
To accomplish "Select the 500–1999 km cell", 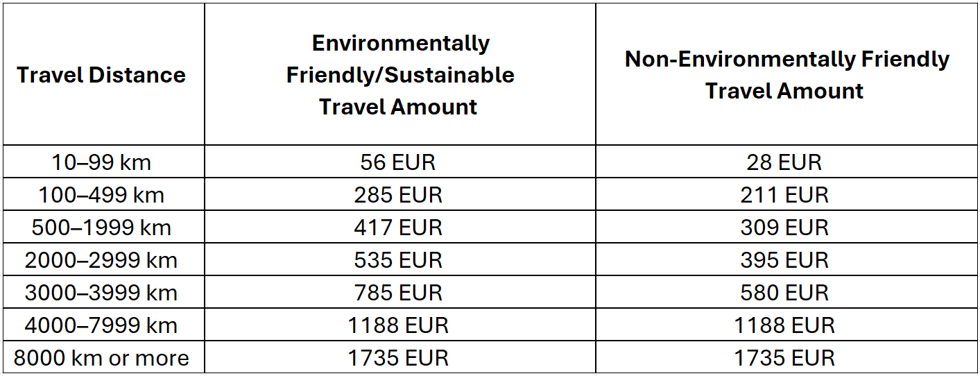I will 103,227.
